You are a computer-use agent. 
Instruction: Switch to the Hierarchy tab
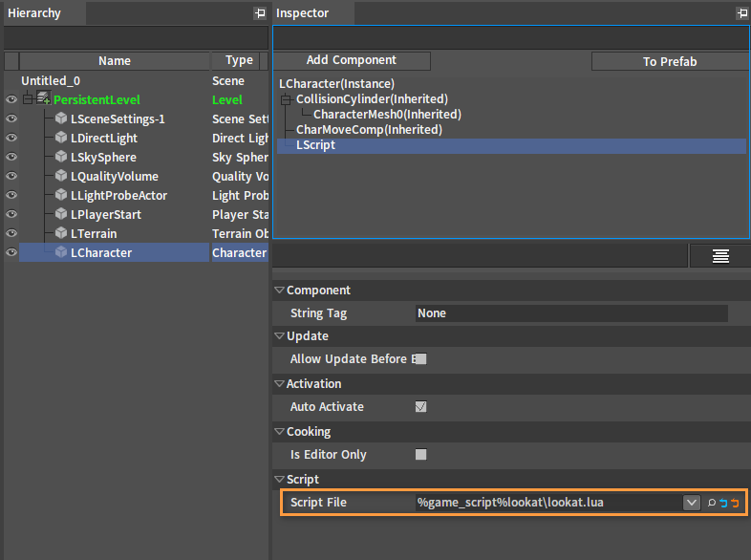(x=45, y=13)
